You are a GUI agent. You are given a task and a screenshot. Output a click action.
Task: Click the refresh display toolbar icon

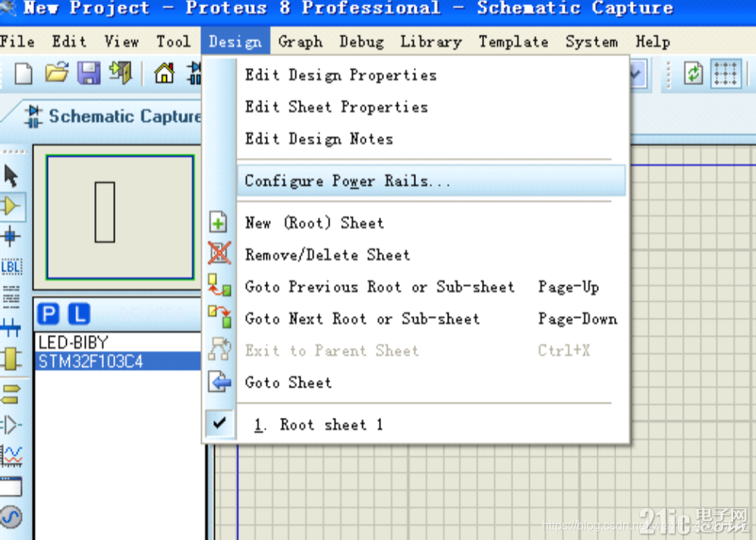[x=693, y=74]
